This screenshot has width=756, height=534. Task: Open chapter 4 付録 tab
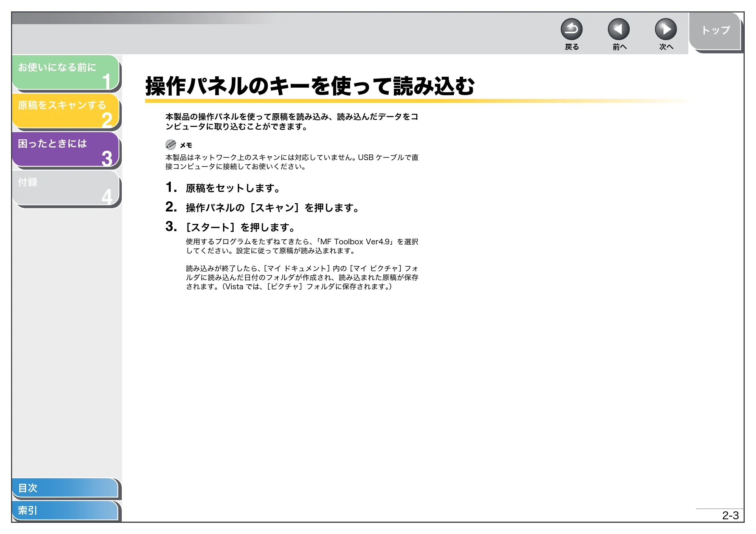(65, 188)
